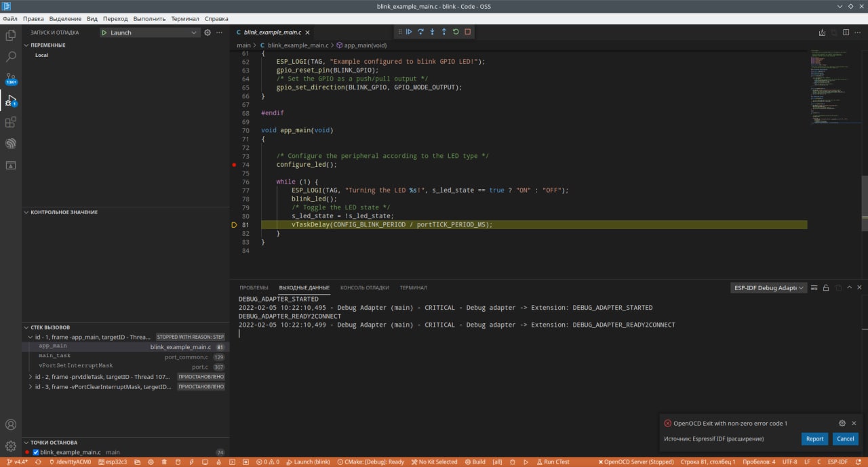Restart the debug session
Image resolution: width=868 pixels, height=467 pixels.
456,32
